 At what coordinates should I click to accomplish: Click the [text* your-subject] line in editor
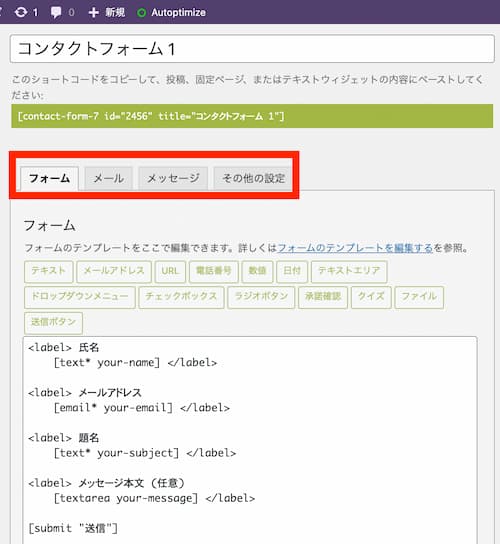click(x=145, y=453)
